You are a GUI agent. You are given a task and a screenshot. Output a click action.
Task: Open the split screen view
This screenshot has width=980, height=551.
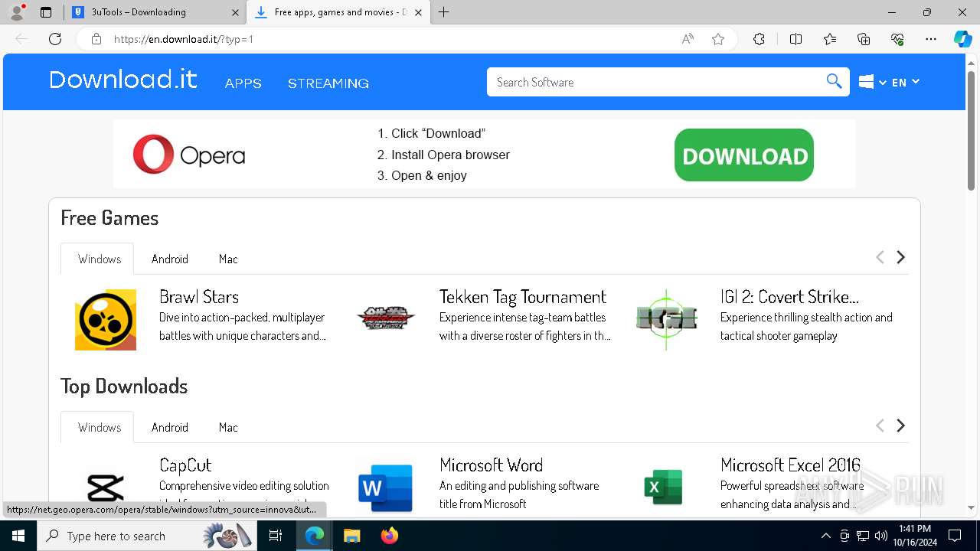[795, 39]
